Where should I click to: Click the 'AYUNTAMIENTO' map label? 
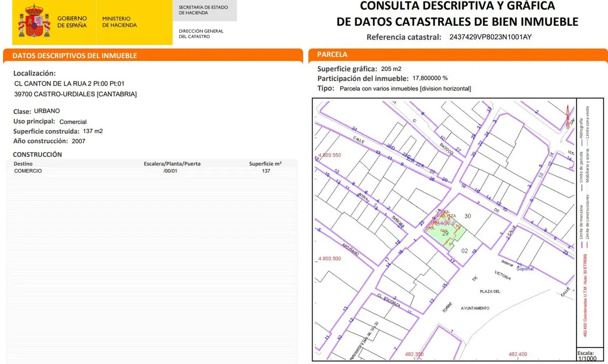475,308
